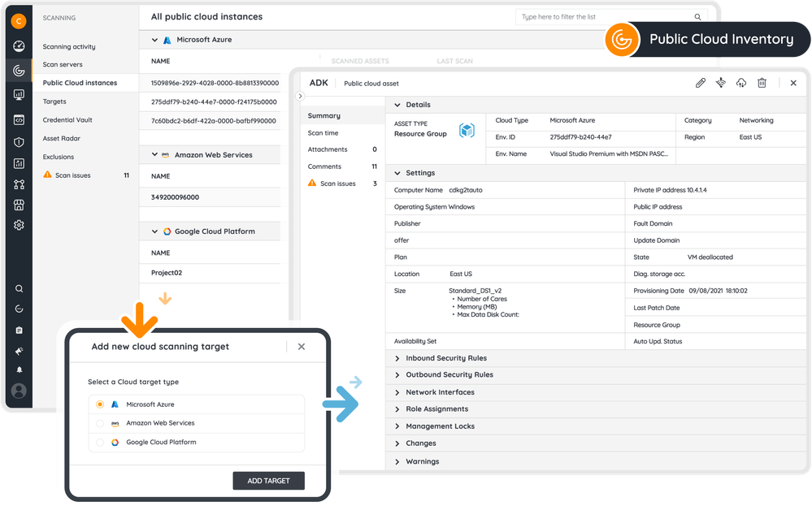Switch to the Comments tab
The height and width of the screenshot is (510, 812).
point(324,166)
